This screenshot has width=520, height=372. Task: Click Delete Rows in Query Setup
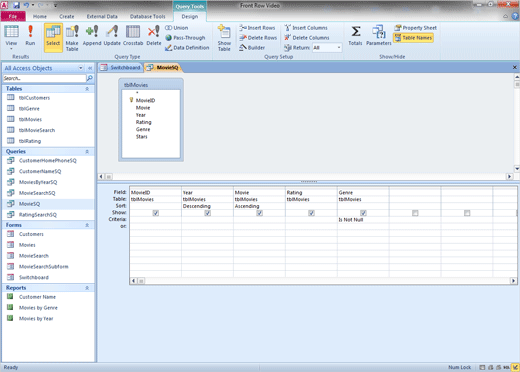pyautogui.click(x=258, y=38)
